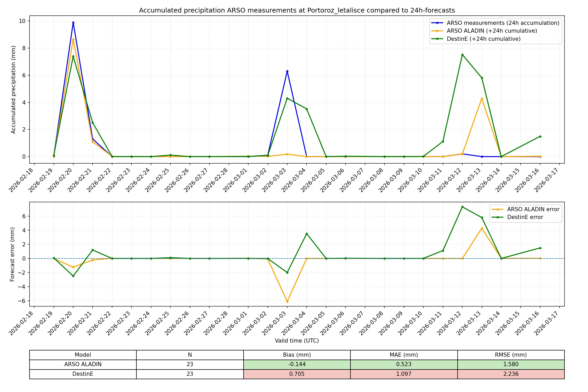Click the blue measurement peak on 2026-03-03
588x392 pixels.
[x=287, y=71]
